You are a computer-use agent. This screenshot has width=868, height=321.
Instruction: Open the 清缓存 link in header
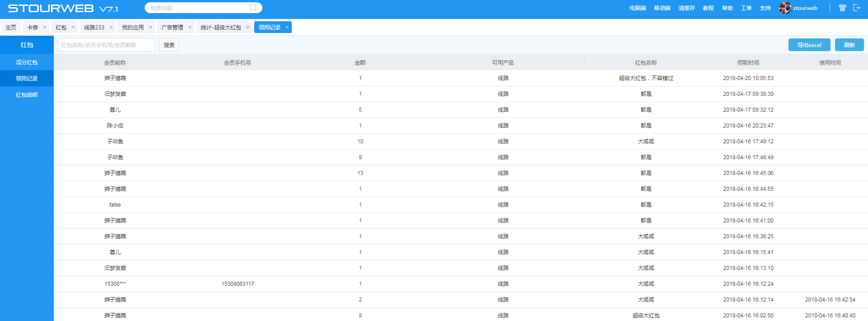[x=686, y=8]
